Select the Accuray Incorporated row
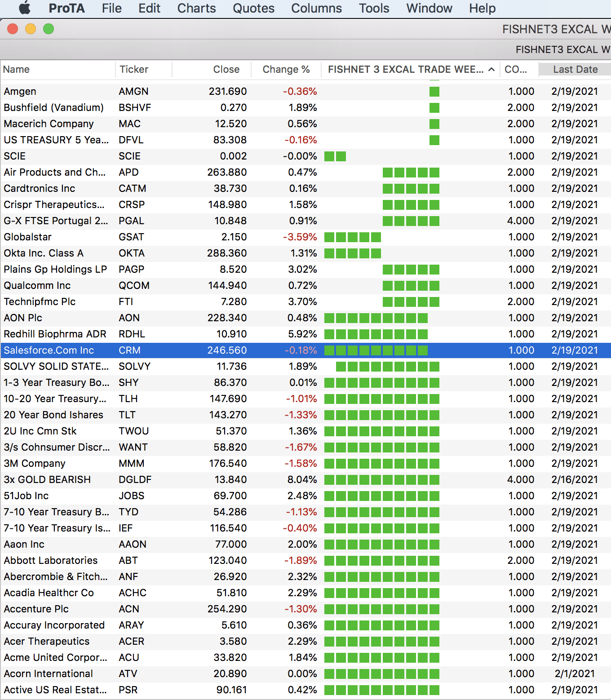The height and width of the screenshot is (700, 611). [305, 625]
